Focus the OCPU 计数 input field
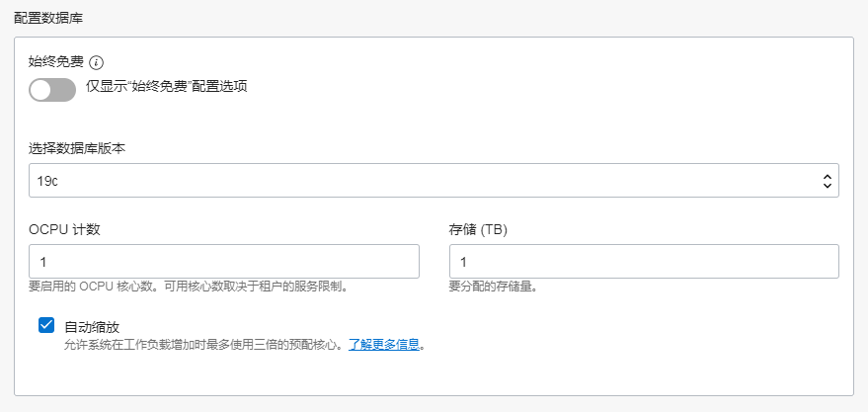The height and width of the screenshot is (412, 868). click(224, 262)
